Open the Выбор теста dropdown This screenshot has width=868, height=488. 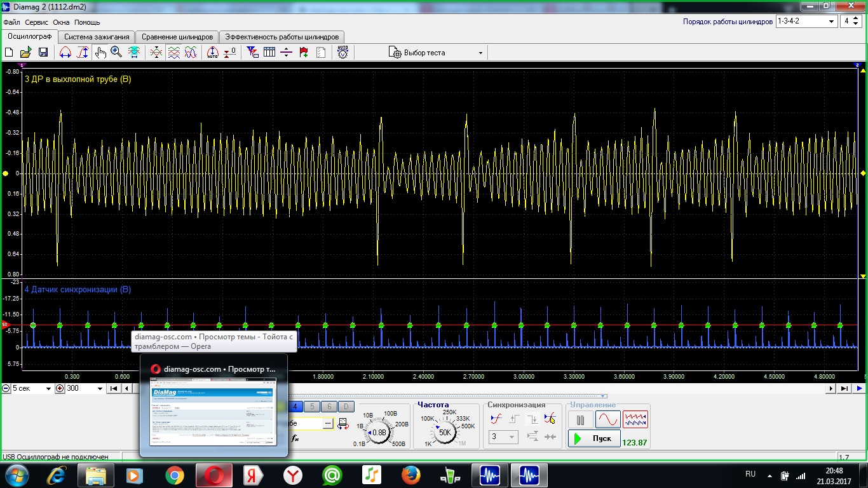tap(437, 53)
